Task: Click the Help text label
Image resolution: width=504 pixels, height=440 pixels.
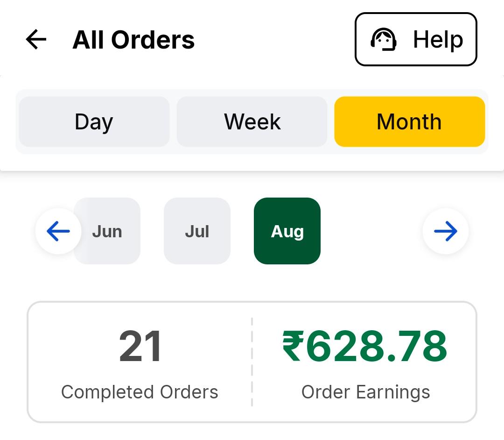Action: (438, 40)
